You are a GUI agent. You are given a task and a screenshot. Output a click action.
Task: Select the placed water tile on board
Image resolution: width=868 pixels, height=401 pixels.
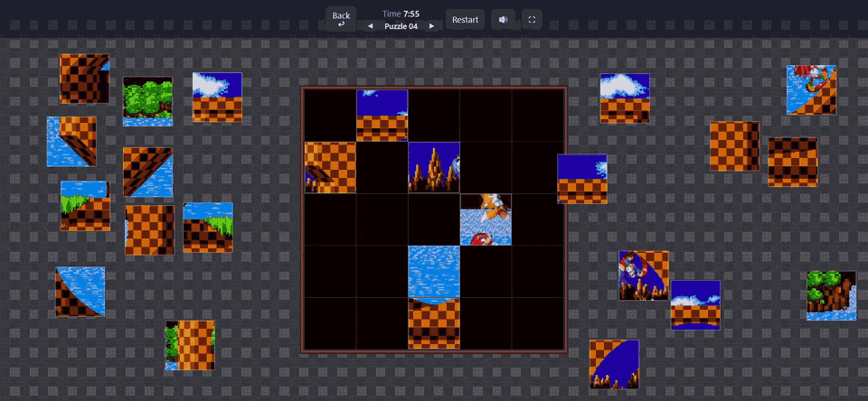(434, 272)
